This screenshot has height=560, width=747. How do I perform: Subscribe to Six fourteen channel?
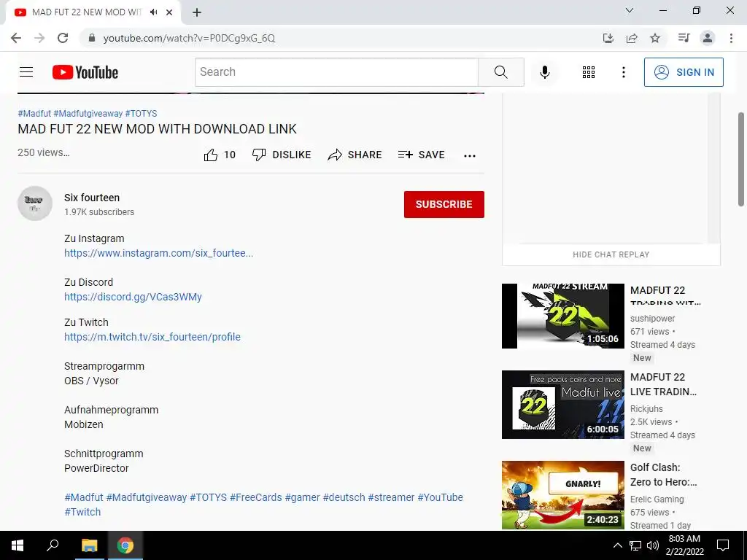click(444, 204)
